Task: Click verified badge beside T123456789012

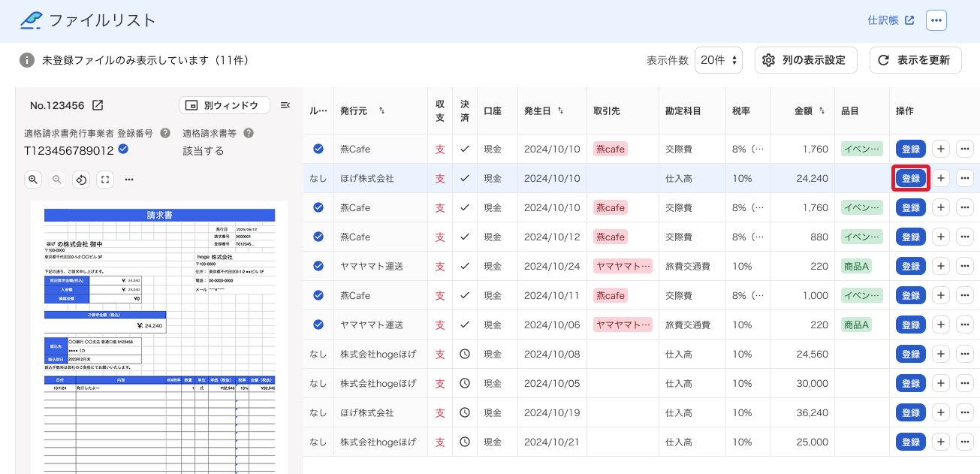Action: [123, 149]
